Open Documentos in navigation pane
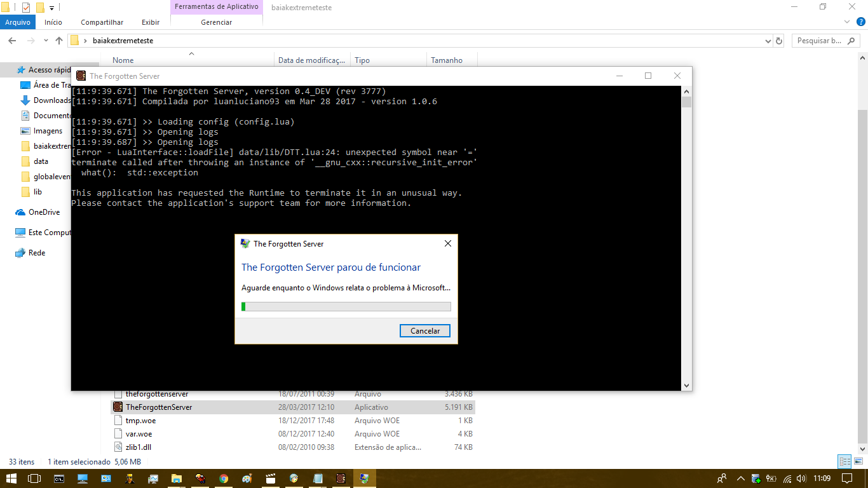 click(x=44, y=116)
